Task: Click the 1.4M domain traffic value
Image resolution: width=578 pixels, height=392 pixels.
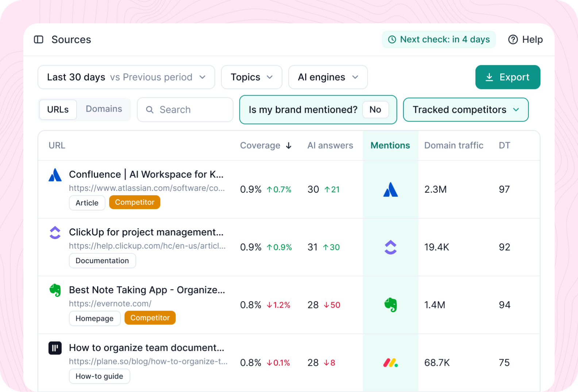Action: (x=435, y=305)
